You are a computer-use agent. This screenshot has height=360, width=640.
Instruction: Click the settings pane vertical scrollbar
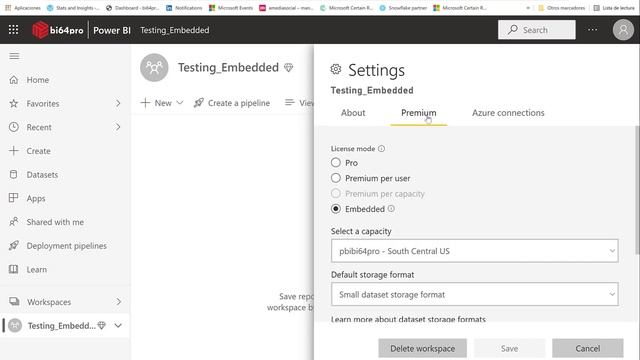coord(637,190)
